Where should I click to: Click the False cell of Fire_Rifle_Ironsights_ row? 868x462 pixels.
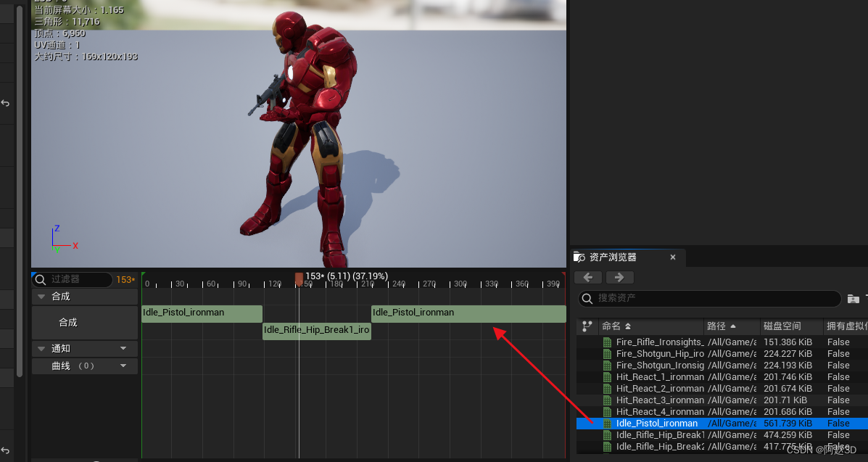[x=838, y=342]
